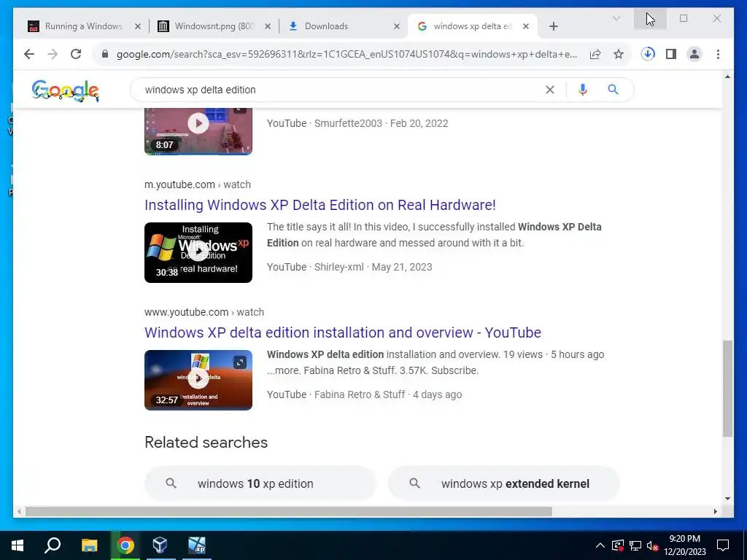
Task: Expand preview icon on 32:57 thumbnail
Action: click(239, 363)
